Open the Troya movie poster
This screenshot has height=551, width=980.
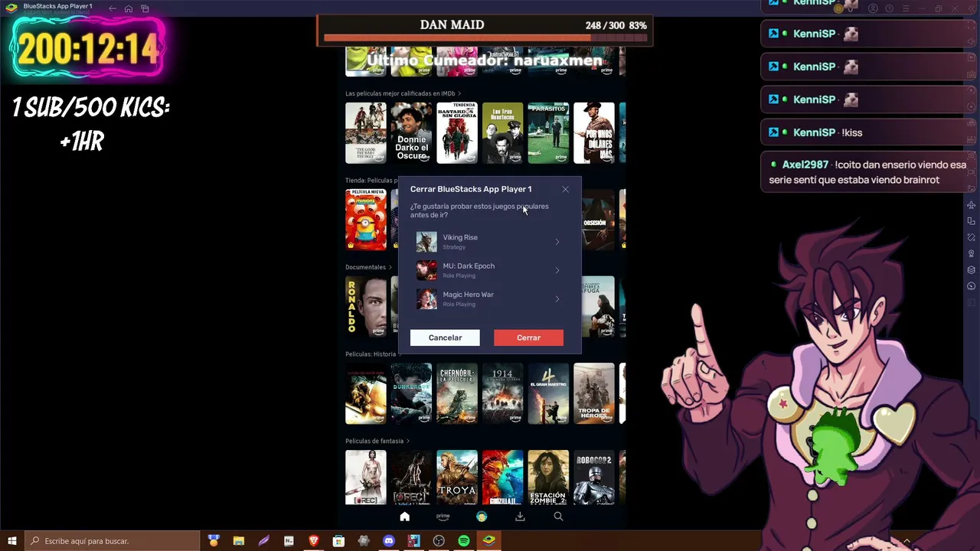(x=457, y=478)
